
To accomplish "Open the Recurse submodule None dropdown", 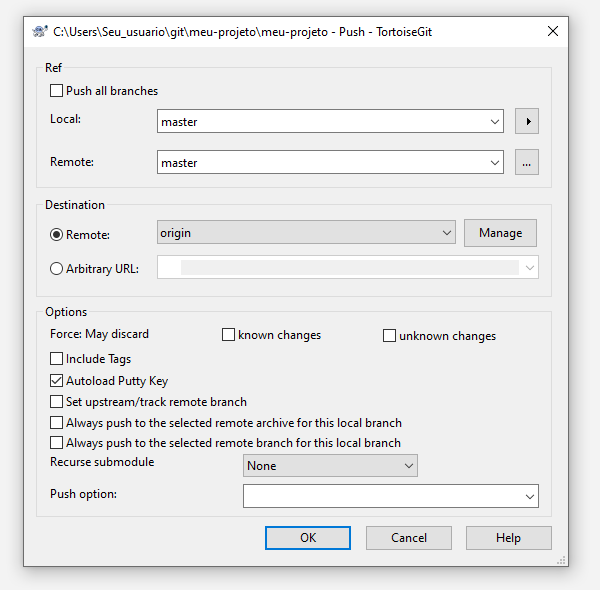I will (x=330, y=466).
